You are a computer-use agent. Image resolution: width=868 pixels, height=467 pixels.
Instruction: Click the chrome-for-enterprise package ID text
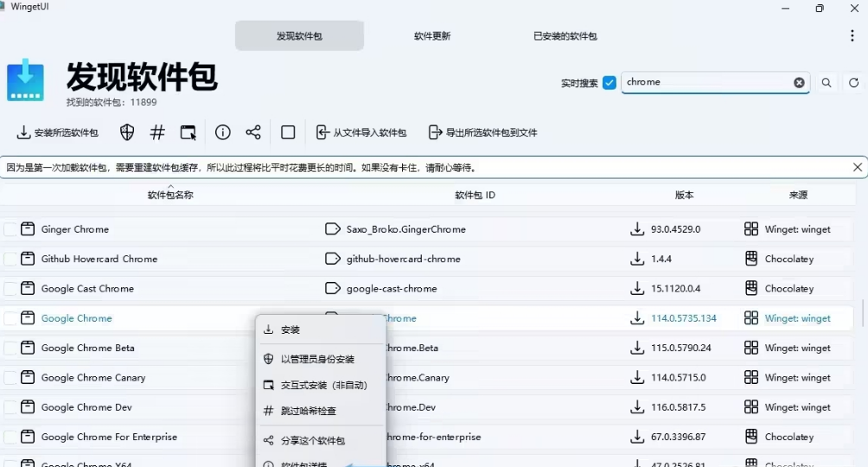tap(433, 437)
